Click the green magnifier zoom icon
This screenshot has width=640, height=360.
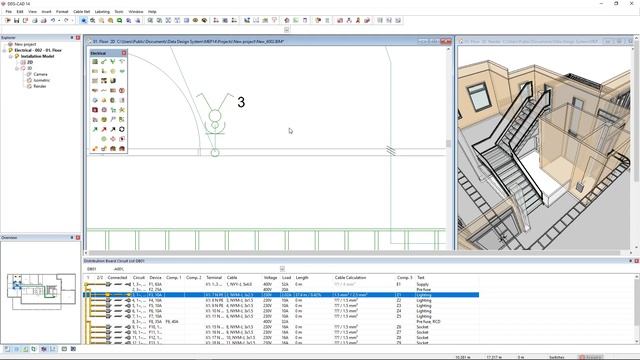[x=120, y=20]
